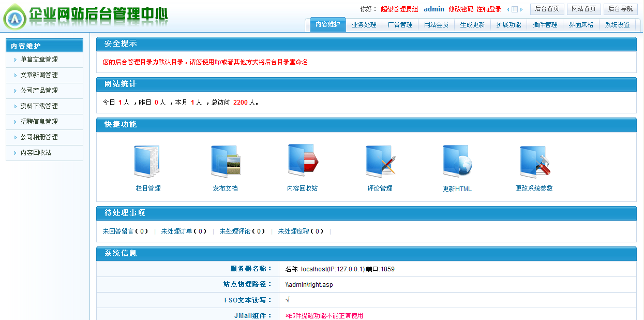Click the 更新HTML globe icon
The height and width of the screenshot is (320, 644).
457,162
